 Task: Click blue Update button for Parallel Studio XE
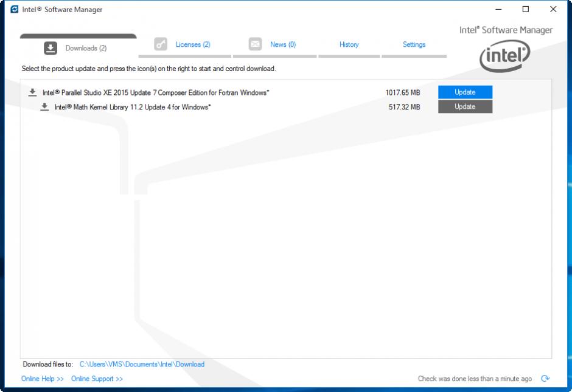tap(465, 92)
